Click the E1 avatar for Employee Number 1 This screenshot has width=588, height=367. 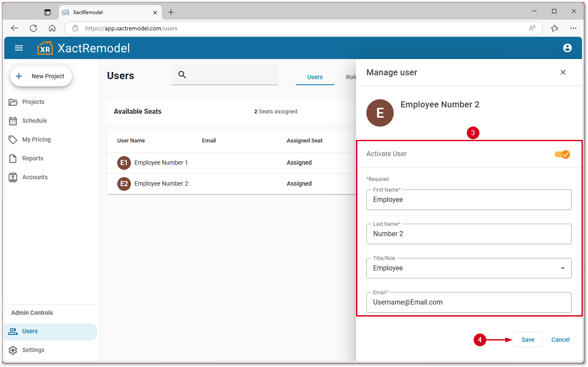[124, 163]
